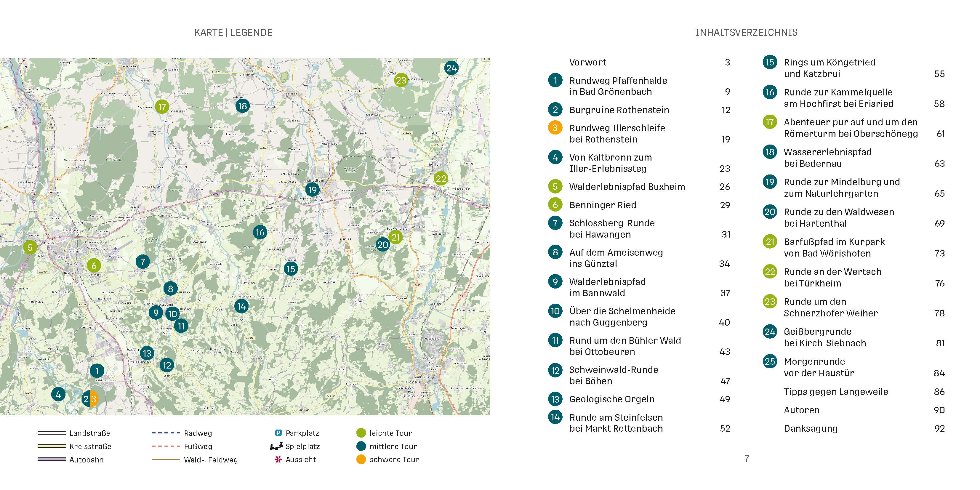This screenshot has height=490, width=980.
Task: Open the Benninger Ried contents entry
Action: coord(602,205)
